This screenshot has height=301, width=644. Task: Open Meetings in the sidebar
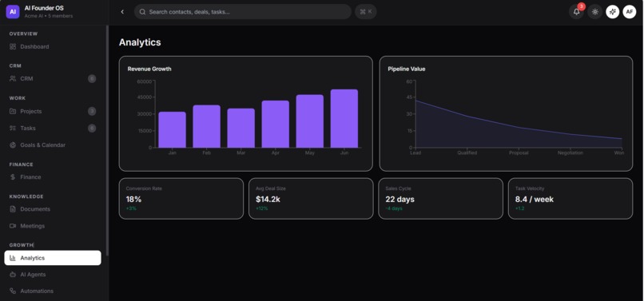point(53,226)
